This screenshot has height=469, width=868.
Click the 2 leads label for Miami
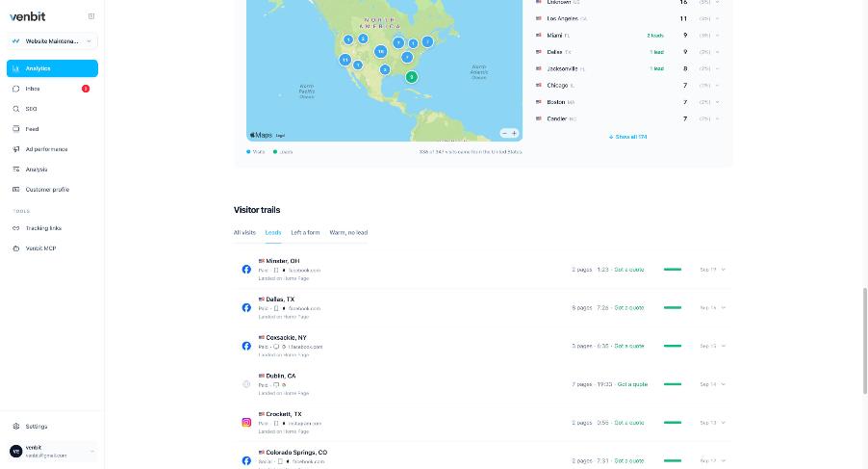(655, 36)
